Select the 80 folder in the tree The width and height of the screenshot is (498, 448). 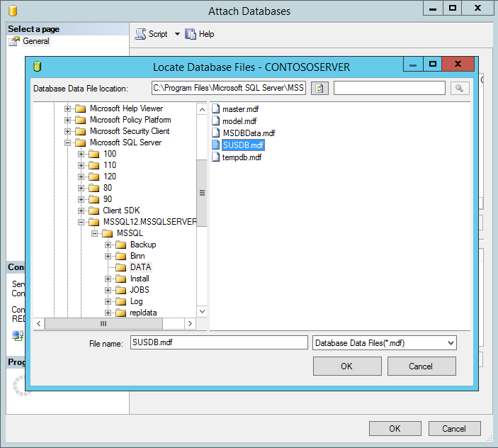(x=108, y=188)
